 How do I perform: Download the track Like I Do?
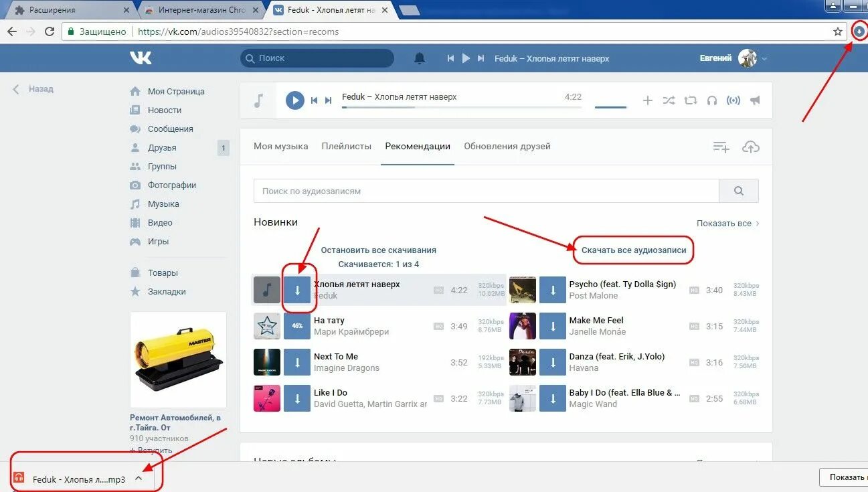(x=298, y=398)
